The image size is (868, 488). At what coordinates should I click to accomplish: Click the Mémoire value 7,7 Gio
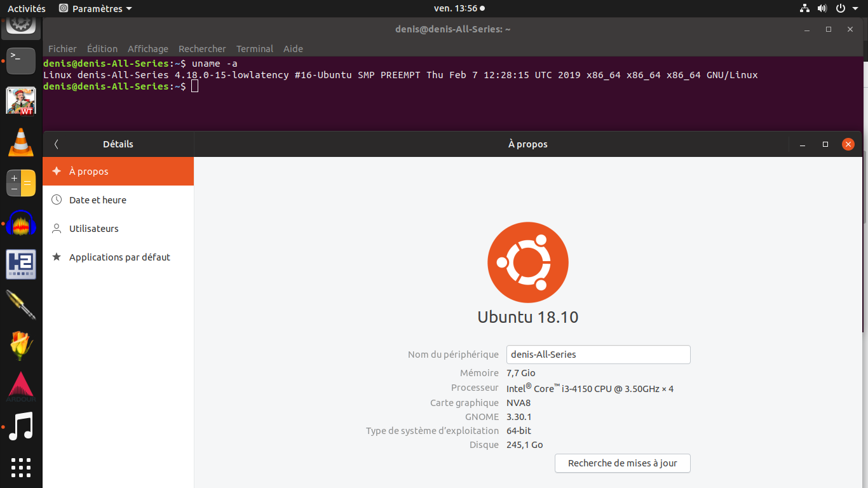point(521,374)
